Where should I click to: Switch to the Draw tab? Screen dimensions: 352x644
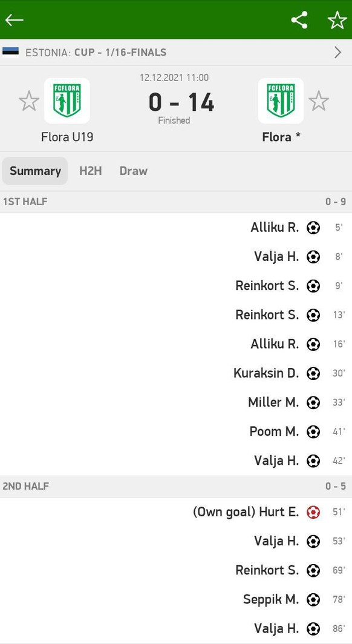coord(133,171)
